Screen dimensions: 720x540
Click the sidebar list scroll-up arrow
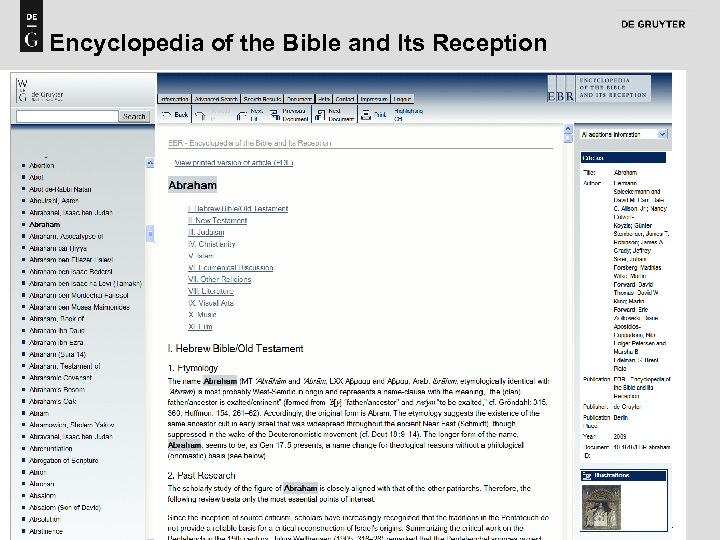click(150, 163)
